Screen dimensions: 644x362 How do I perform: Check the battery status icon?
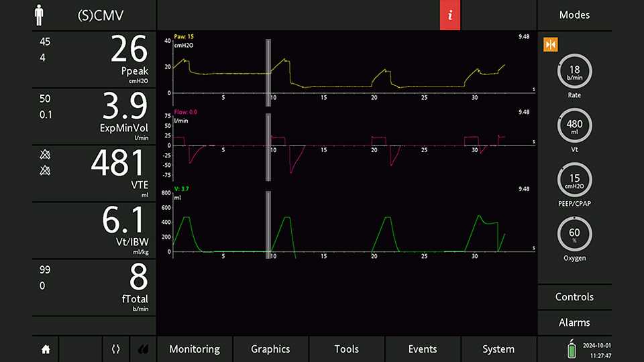pyautogui.click(x=572, y=349)
